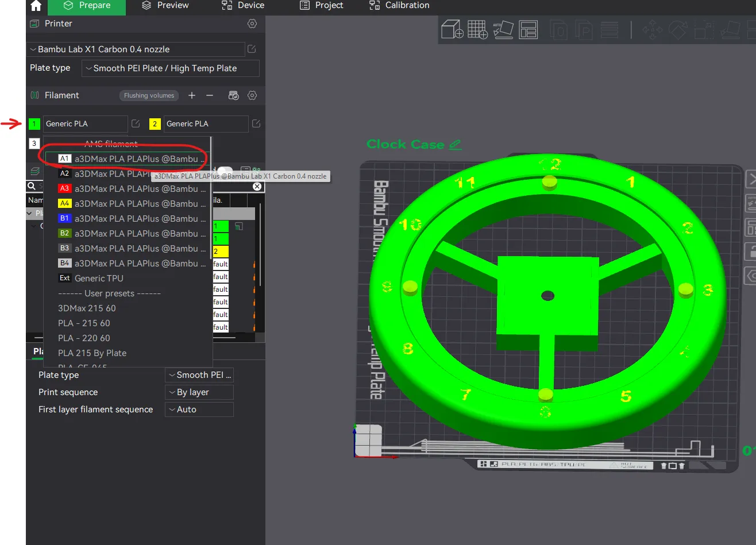This screenshot has height=545, width=756.
Task: Open Printer settings with the gear icon
Action: coord(252,24)
